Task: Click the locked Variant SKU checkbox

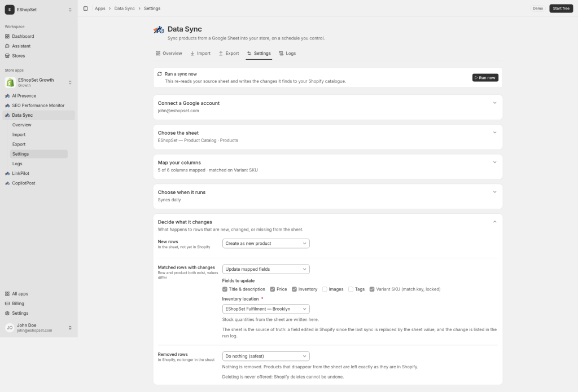Action: tap(372, 289)
